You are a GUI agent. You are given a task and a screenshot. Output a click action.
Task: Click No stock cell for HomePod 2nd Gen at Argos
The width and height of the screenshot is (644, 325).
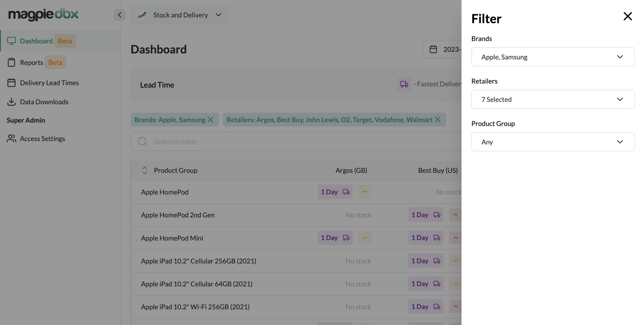(358, 215)
